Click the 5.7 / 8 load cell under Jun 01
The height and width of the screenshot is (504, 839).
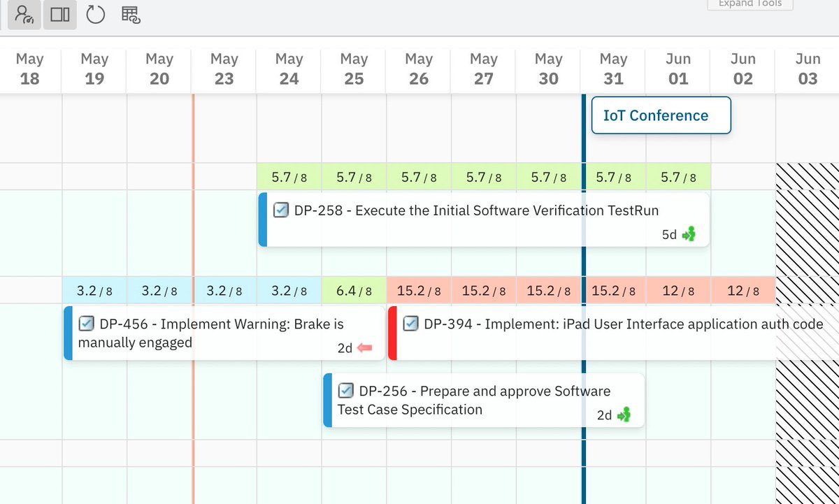point(678,177)
